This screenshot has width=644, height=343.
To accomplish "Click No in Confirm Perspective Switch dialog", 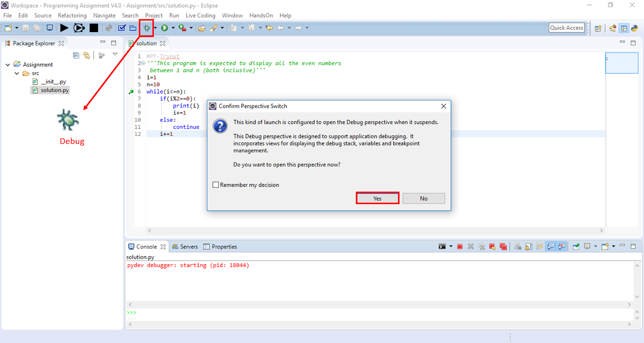I will tap(424, 198).
